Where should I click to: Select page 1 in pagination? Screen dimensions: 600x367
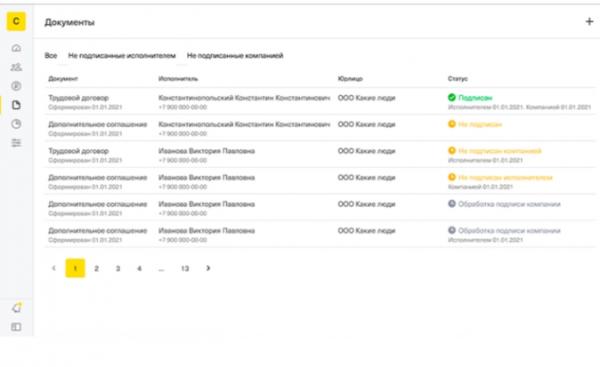point(75,268)
